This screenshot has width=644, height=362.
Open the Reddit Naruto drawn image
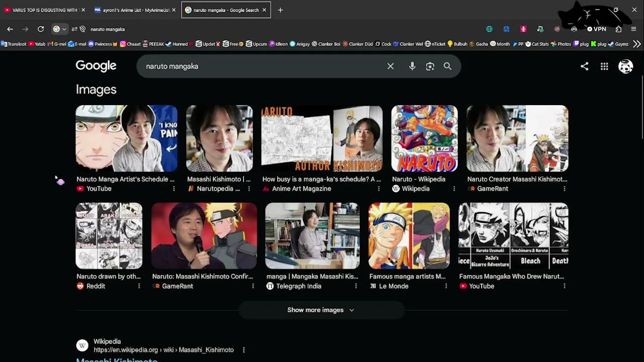109,236
